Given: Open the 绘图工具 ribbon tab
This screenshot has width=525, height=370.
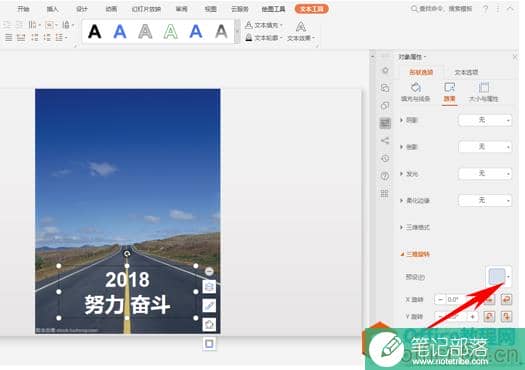Looking at the screenshot, I should (273, 9).
